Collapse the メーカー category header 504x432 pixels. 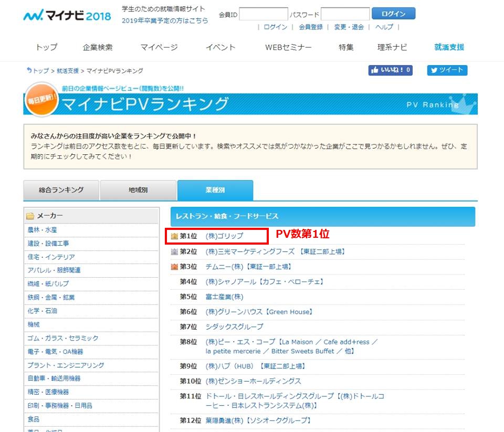click(91, 216)
